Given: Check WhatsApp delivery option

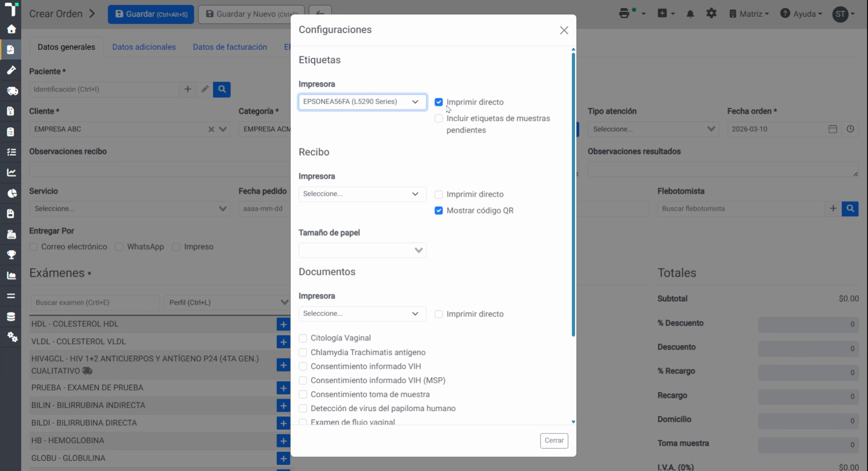Looking at the screenshot, I should pos(119,247).
